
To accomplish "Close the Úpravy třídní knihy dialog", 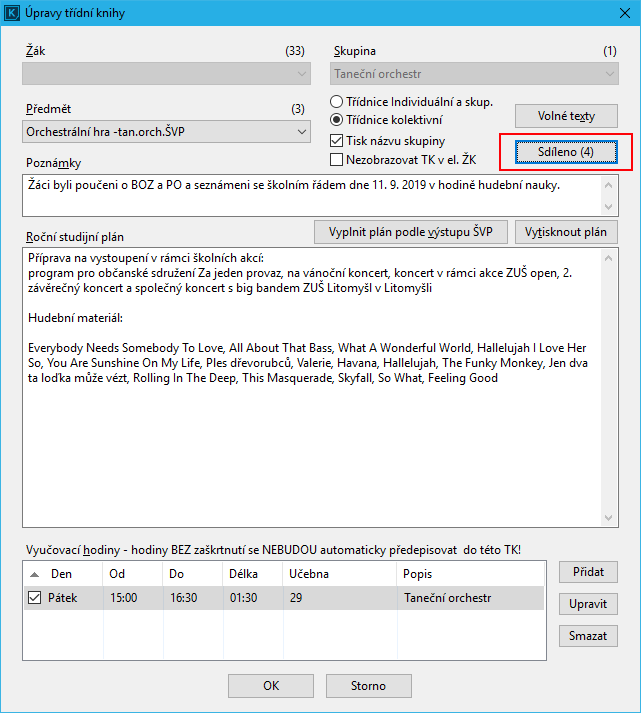I will (x=617, y=15).
